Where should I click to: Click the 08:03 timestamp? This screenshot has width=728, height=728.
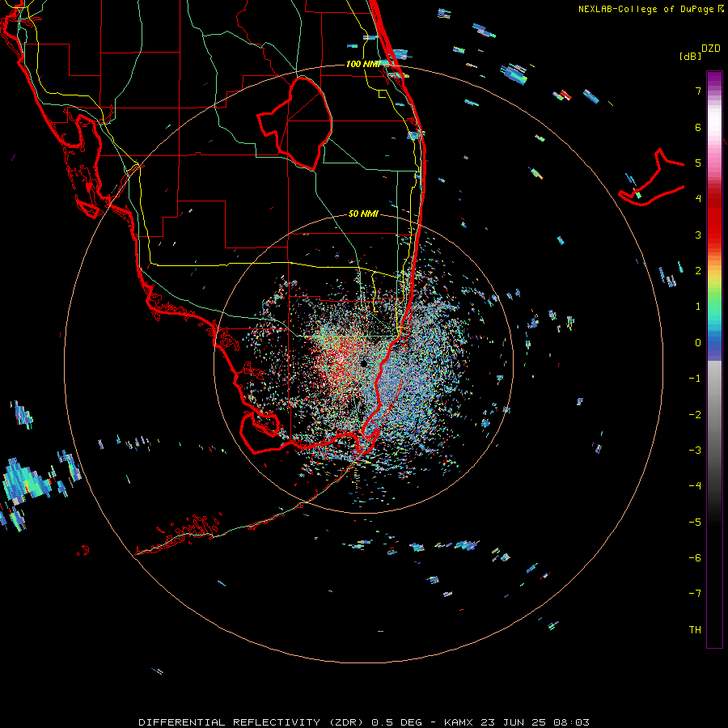[x=572, y=722]
